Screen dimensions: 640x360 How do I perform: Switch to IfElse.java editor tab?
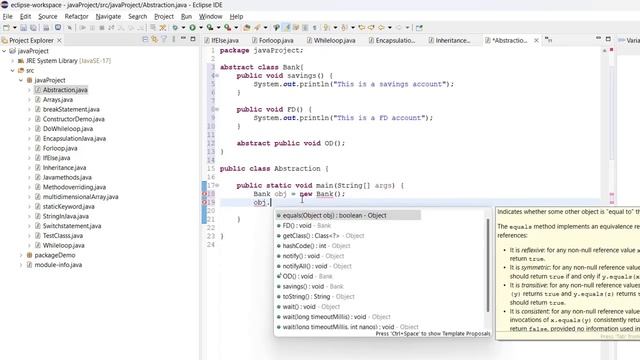(222, 40)
